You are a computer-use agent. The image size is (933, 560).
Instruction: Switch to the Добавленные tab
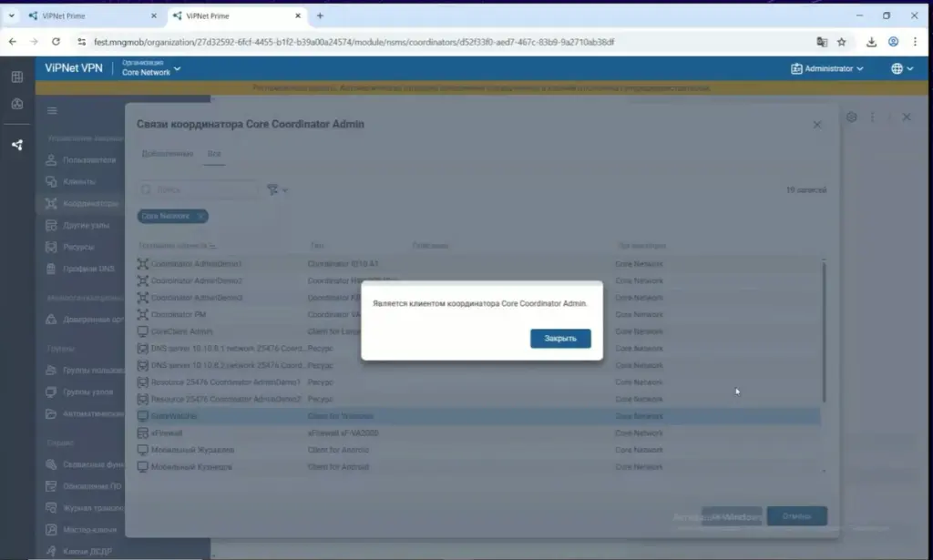[x=168, y=153]
